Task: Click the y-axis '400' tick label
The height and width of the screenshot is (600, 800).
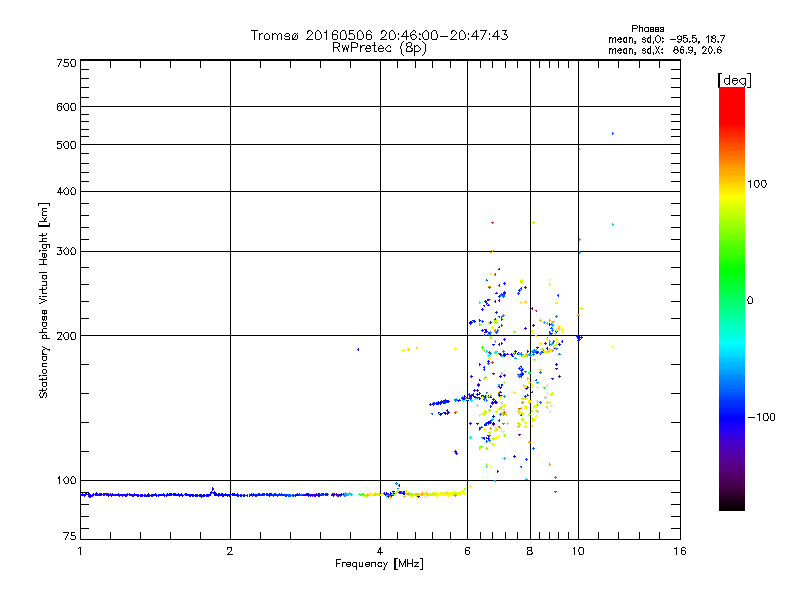Action: [66, 192]
